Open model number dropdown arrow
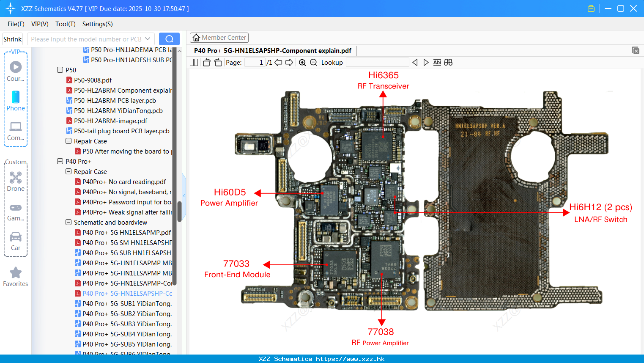Screen dimensions: 644x363 point(148,39)
